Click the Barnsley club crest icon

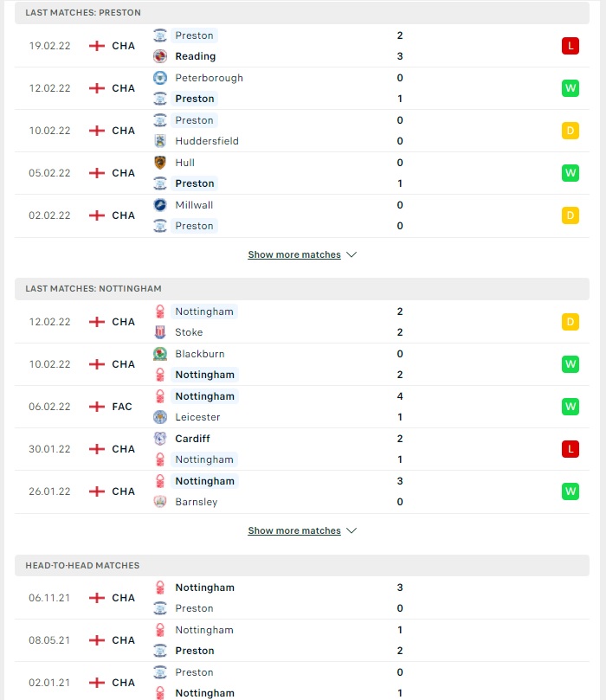[160, 502]
